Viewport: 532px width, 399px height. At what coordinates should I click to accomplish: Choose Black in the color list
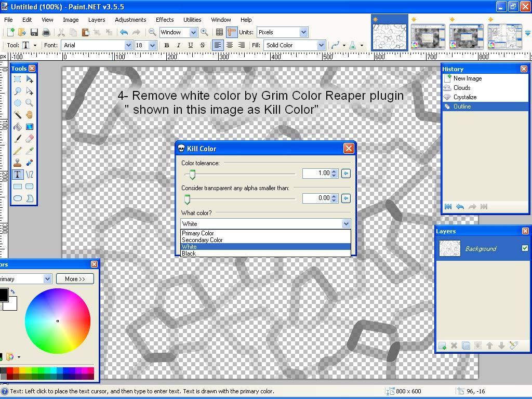pos(265,254)
